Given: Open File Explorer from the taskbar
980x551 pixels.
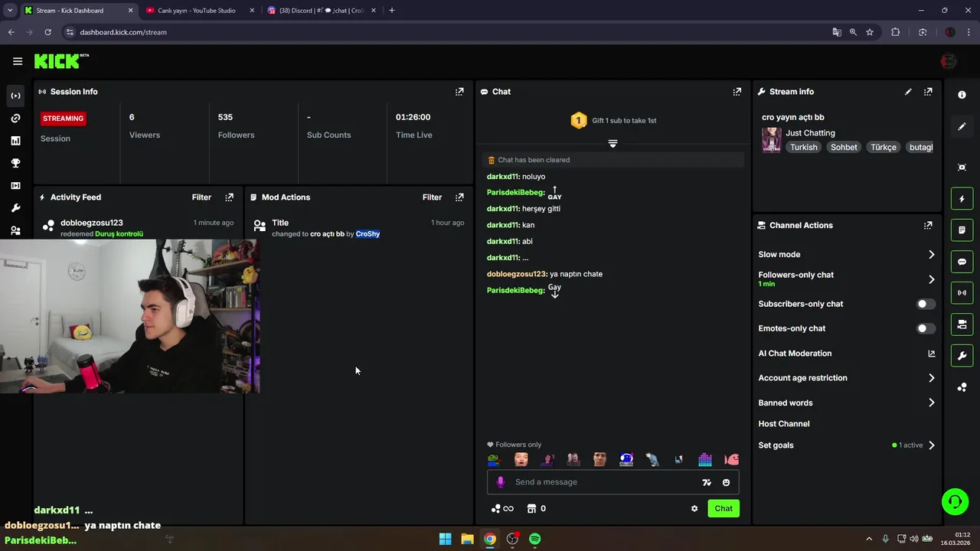Looking at the screenshot, I should [467, 539].
